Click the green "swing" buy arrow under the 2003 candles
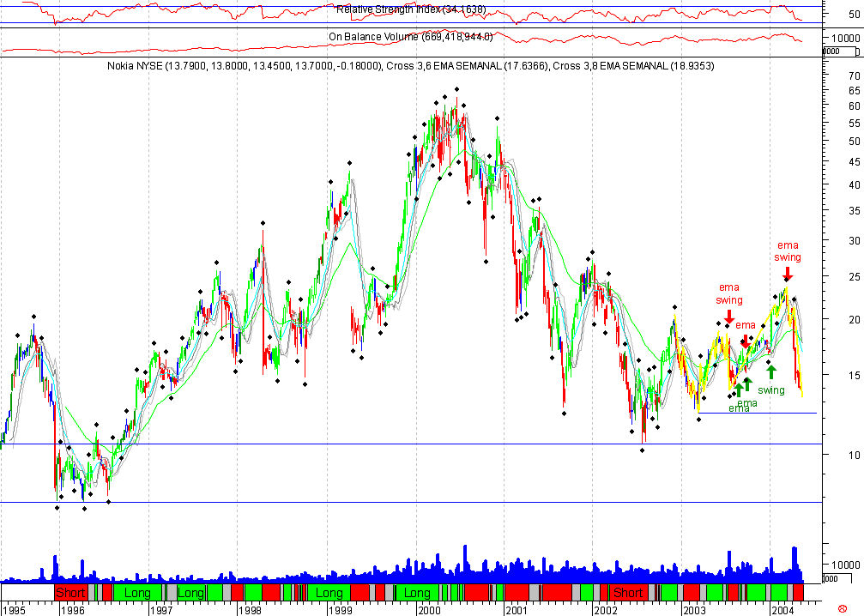The image size is (864, 616). tap(771, 372)
